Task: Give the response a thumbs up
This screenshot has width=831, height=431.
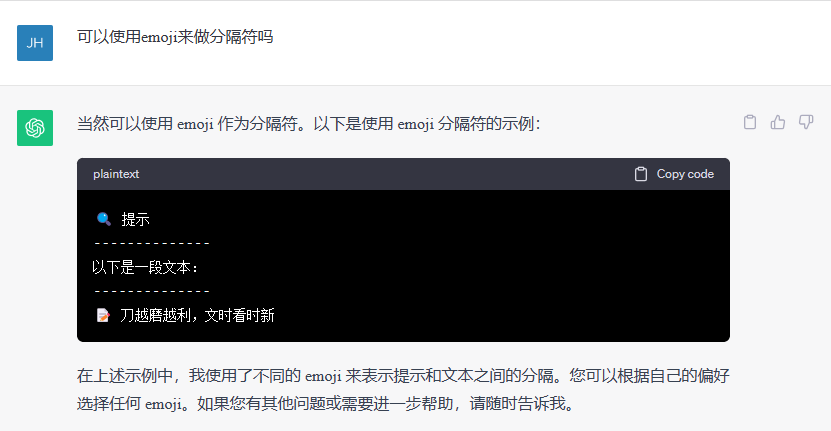Action: click(777, 122)
